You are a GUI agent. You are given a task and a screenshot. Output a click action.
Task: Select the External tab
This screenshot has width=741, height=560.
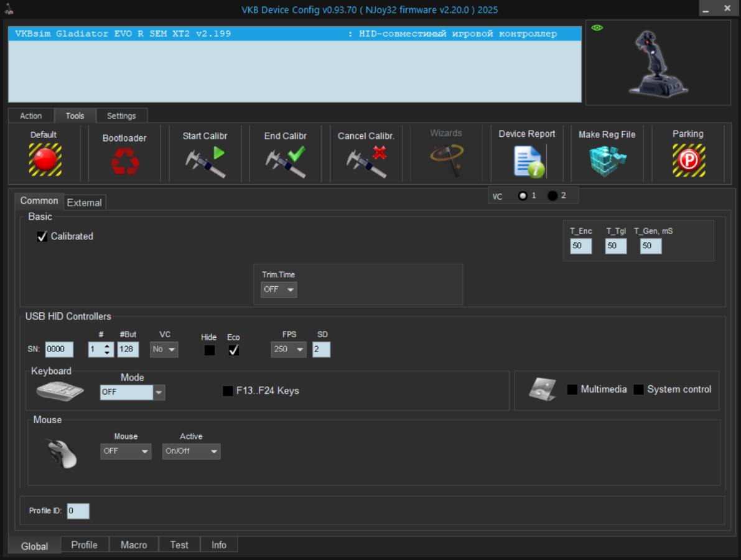[x=85, y=203]
